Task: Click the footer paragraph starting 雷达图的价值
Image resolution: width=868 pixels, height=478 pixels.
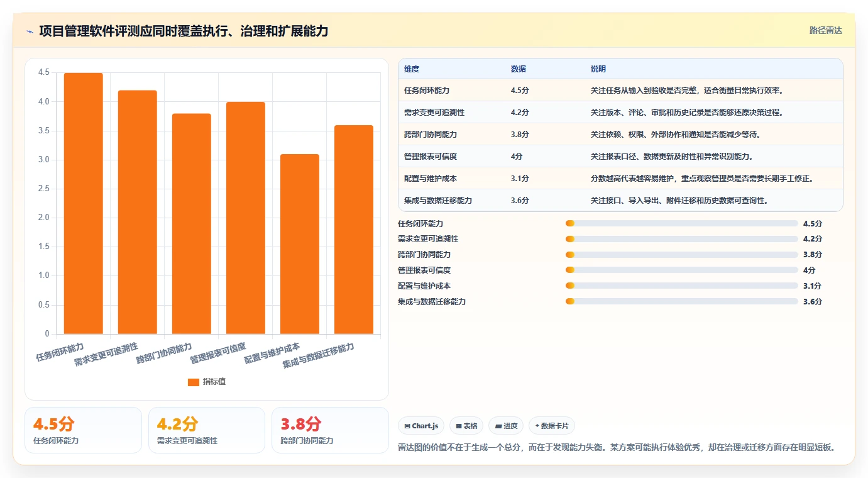Action: 617,448
